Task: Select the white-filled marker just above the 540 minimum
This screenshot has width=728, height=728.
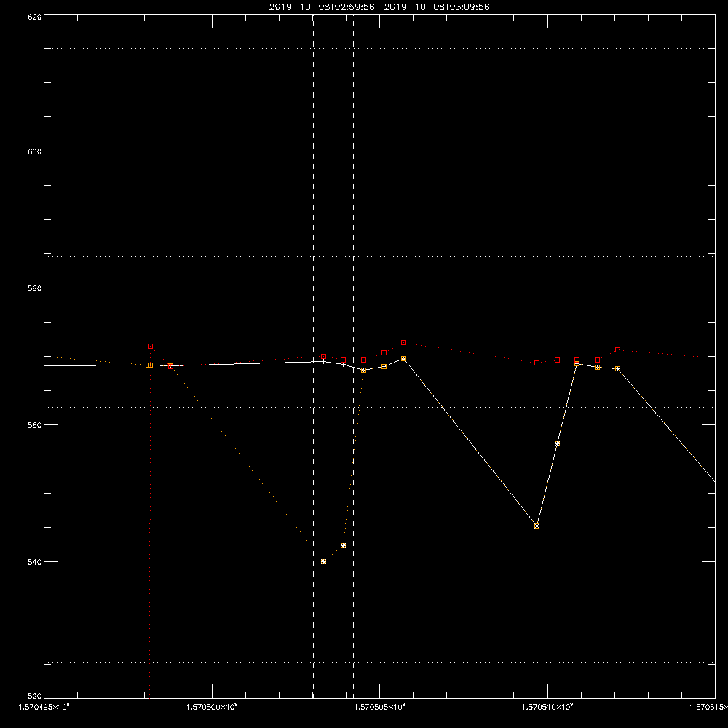Action: (343, 545)
